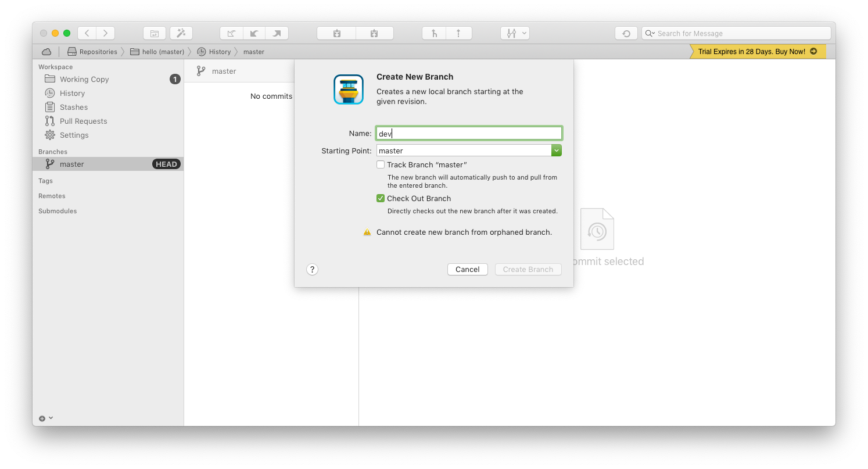The image size is (868, 469).
Task: Click the cloud services icon
Action: click(46, 52)
